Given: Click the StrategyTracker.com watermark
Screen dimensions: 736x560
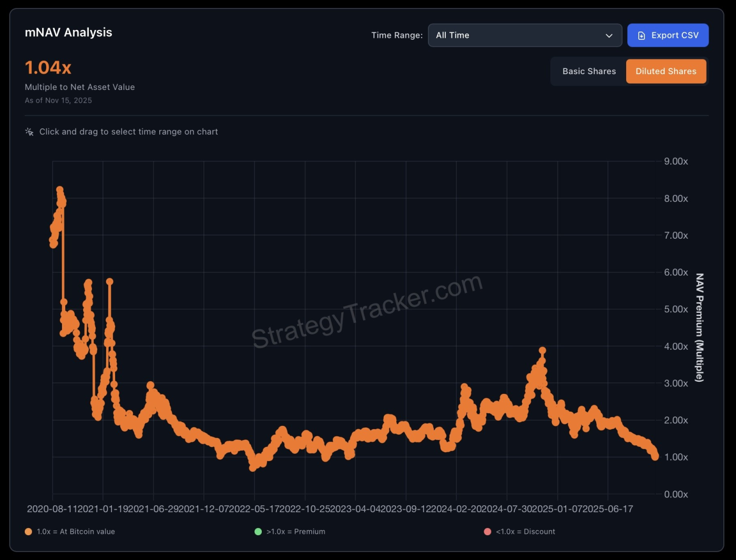Looking at the screenshot, I should click(366, 310).
